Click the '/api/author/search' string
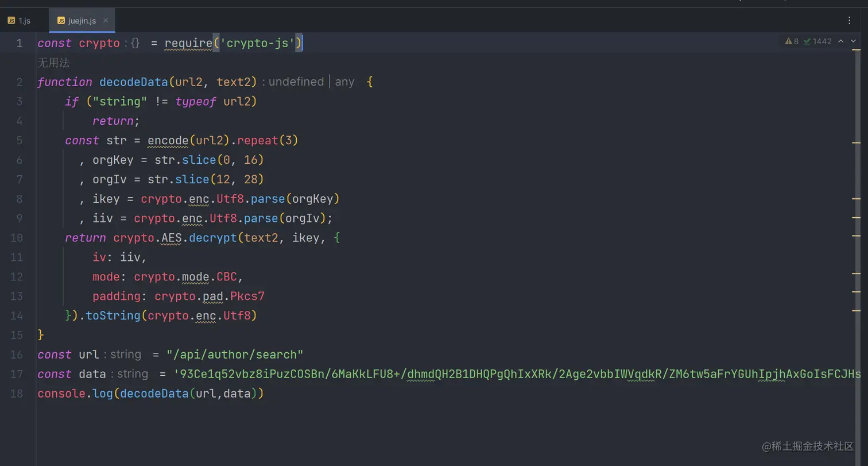Image resolution: width=868 pixels, height=466 pixels. [235, 355]
